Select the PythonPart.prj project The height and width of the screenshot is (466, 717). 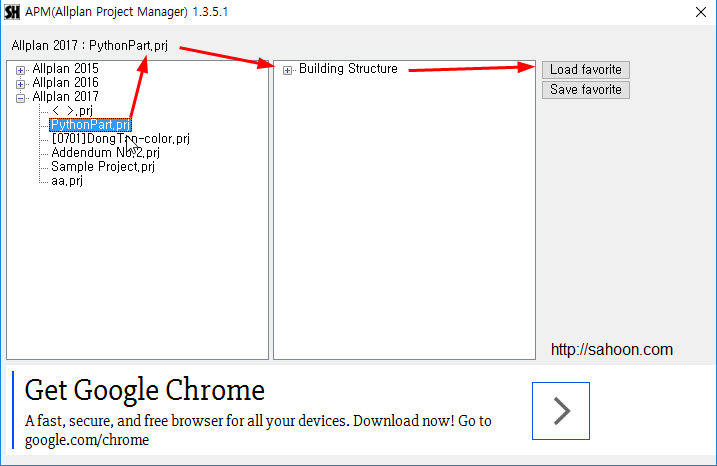pos(90,125)
